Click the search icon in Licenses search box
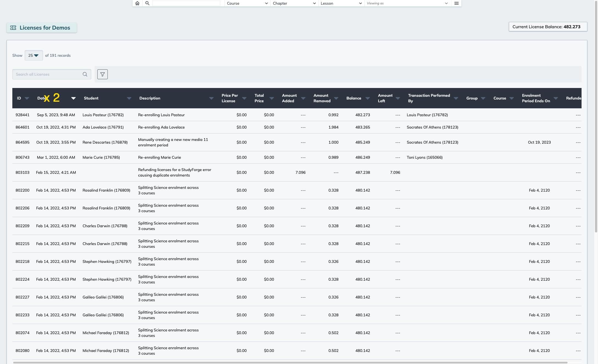 [x=85, y=74]
